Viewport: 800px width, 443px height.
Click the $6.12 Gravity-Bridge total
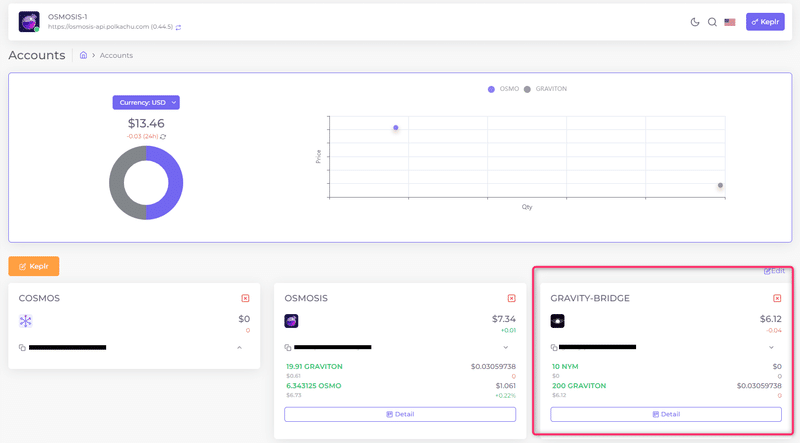point(770,319)
